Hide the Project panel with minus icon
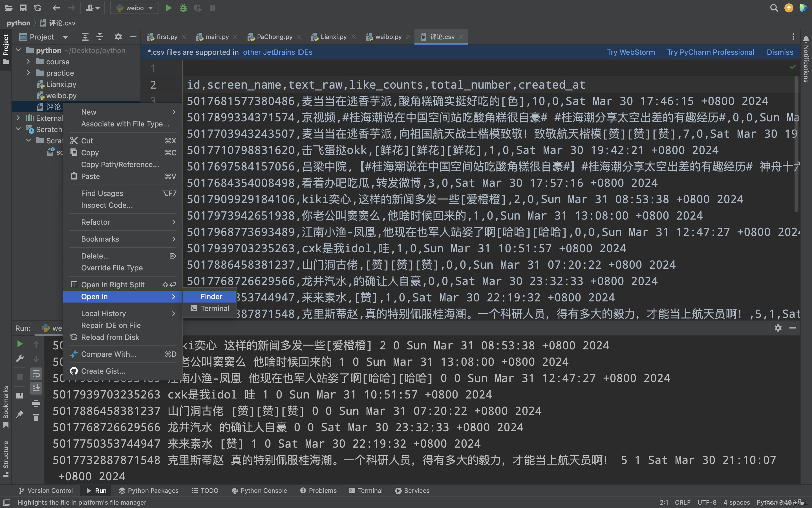812x508 pixels. (x=133, y=37)
